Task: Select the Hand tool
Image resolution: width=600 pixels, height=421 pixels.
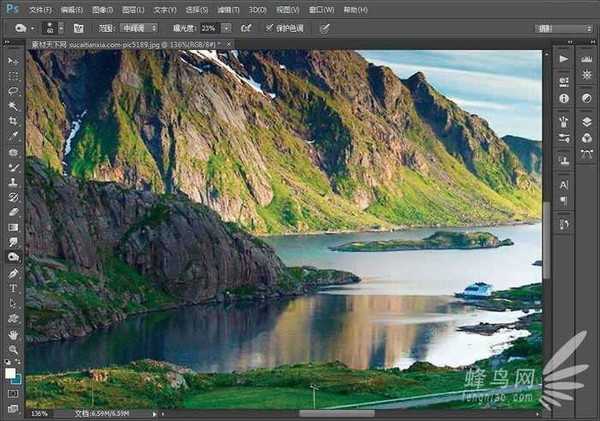Action: [x=13, y=334]
